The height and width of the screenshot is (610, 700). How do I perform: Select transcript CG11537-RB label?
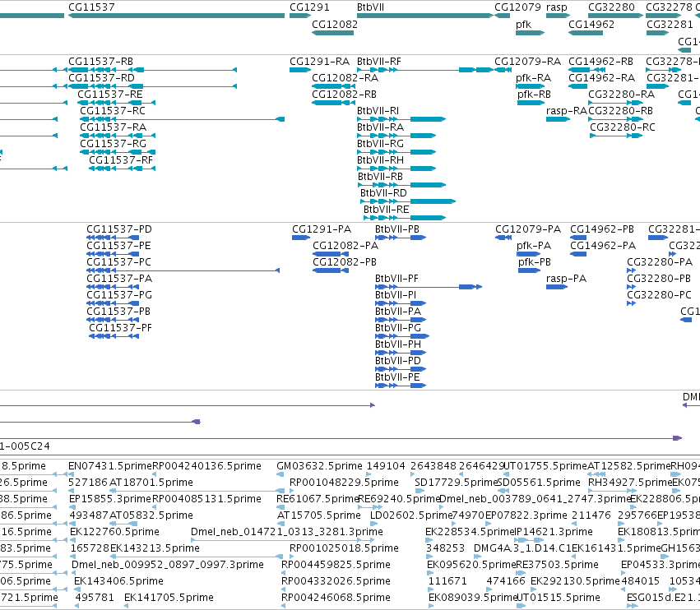coord(100,62)
